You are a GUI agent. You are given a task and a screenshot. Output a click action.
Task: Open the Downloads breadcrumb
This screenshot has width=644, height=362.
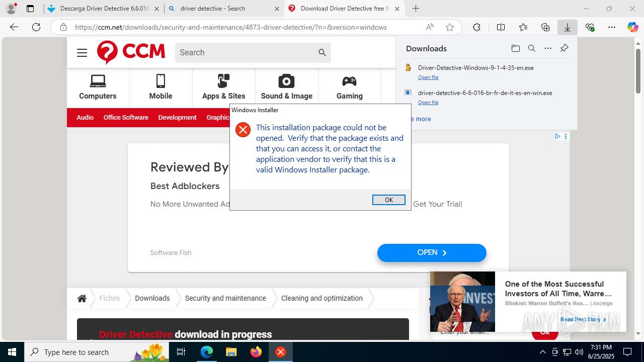152,298
